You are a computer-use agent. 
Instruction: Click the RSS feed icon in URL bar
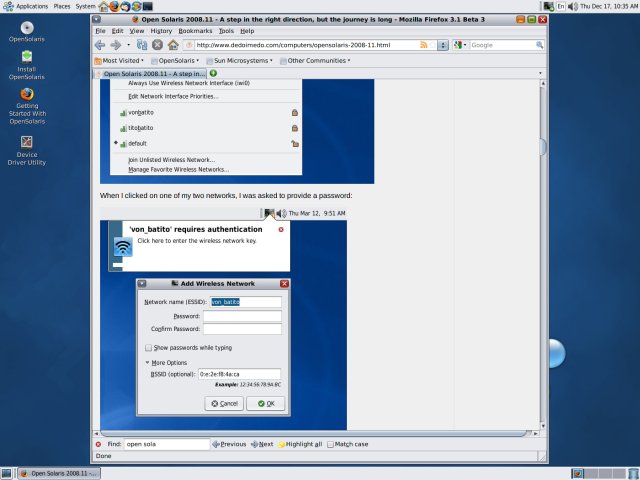tap(426, 45)
